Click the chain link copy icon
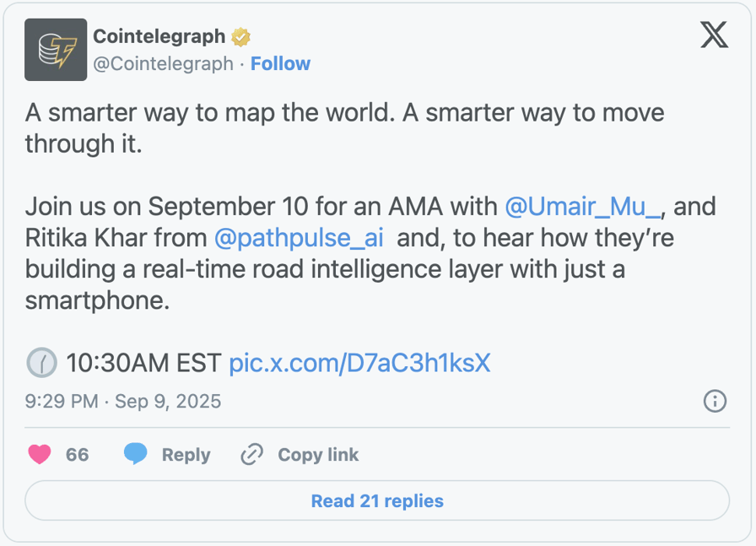The height and width of the screenshot is (546, 756). point(251,455)
